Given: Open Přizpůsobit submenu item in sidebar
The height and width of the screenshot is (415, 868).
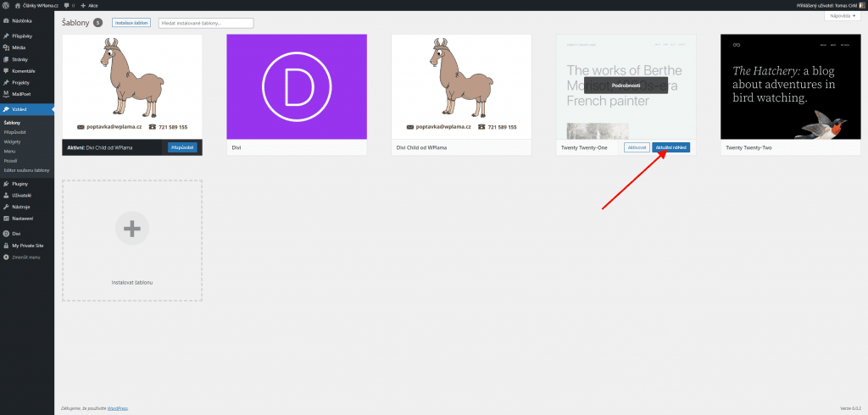Looking at the screenshot, I should [x=15, y=132].
